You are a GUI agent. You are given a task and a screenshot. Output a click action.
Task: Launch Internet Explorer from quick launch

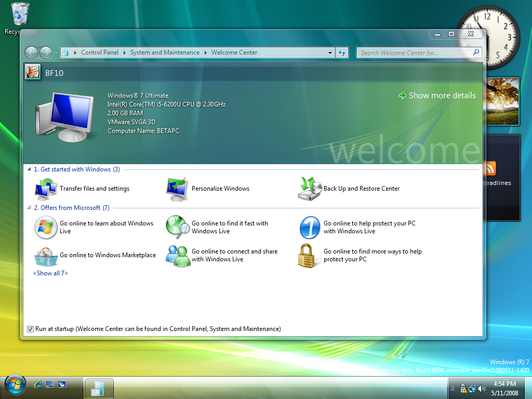click(x=38, y=384)
